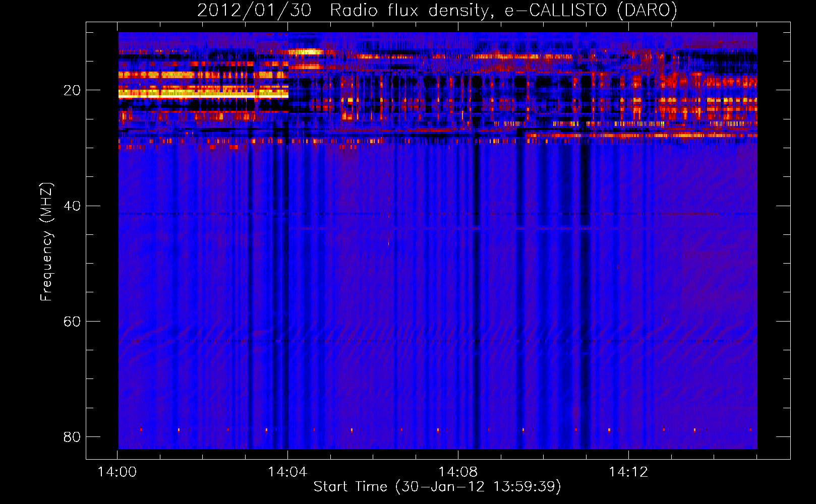
Task: Click the plot title "2012/01/30 Radio flux density, e-CALLISTO (DARO)"
Action: click(x=437, y=10)
